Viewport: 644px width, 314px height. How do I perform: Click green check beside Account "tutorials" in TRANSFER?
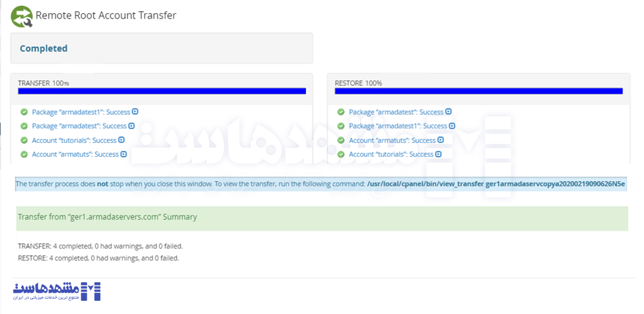[x=24, y=140]
